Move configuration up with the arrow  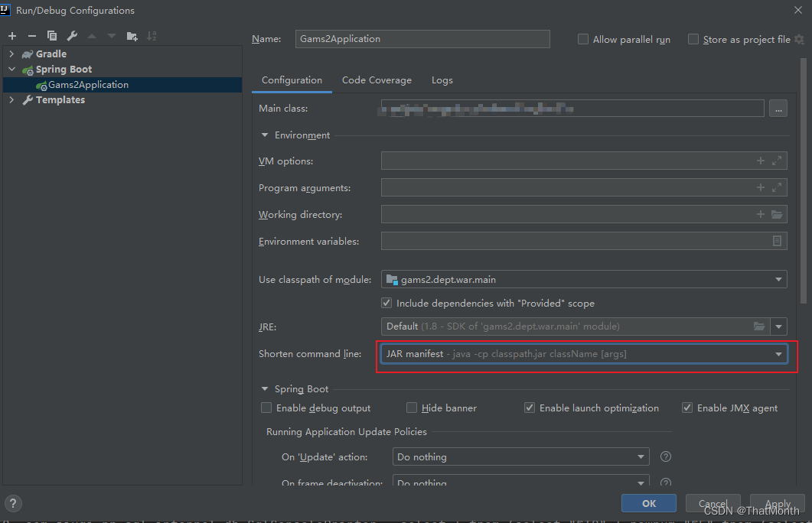(x=92, y=36)
